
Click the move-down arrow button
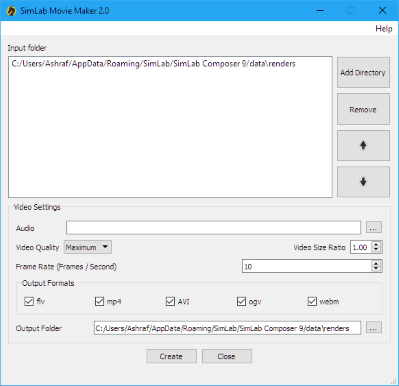point(363,182)
